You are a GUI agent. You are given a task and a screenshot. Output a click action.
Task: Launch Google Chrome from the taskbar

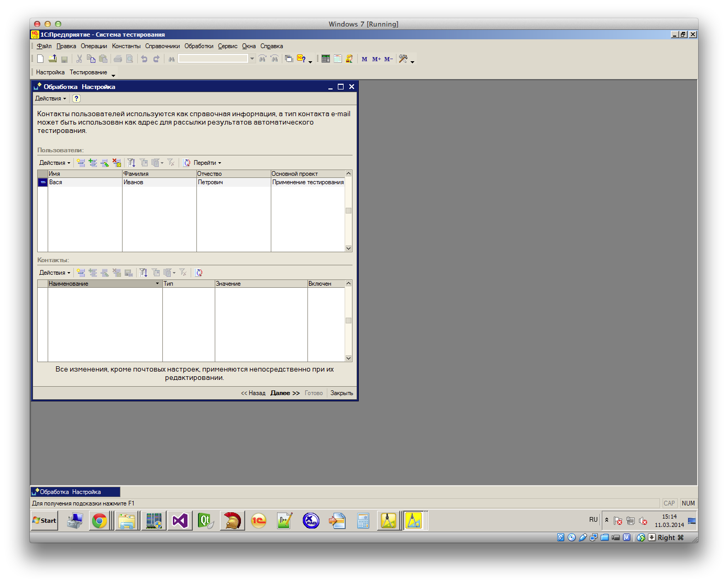click(100, 521)
